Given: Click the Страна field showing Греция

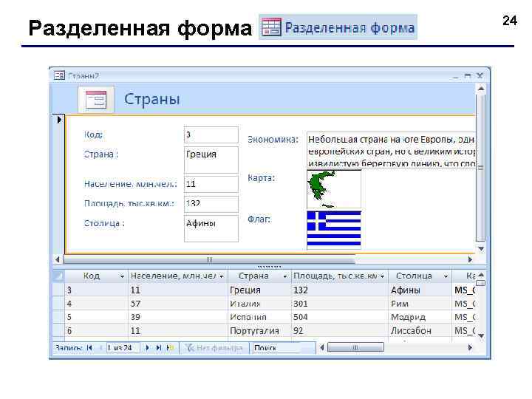Looking at the screenshot, I should tap(211, 160).
